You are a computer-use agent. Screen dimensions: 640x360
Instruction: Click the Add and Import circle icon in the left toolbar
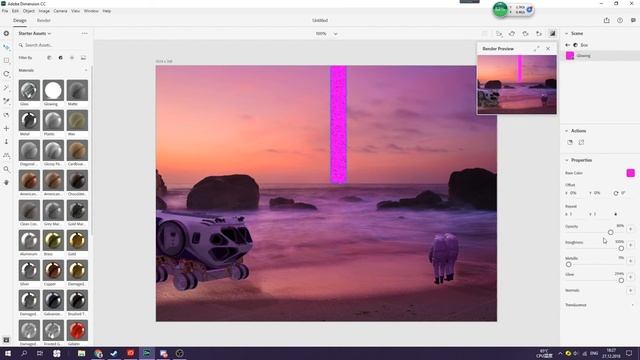[6, 33]
